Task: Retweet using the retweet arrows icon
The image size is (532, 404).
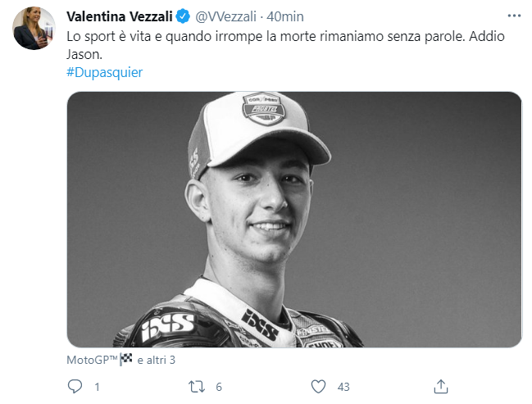Action: click(x=197, y=387)
